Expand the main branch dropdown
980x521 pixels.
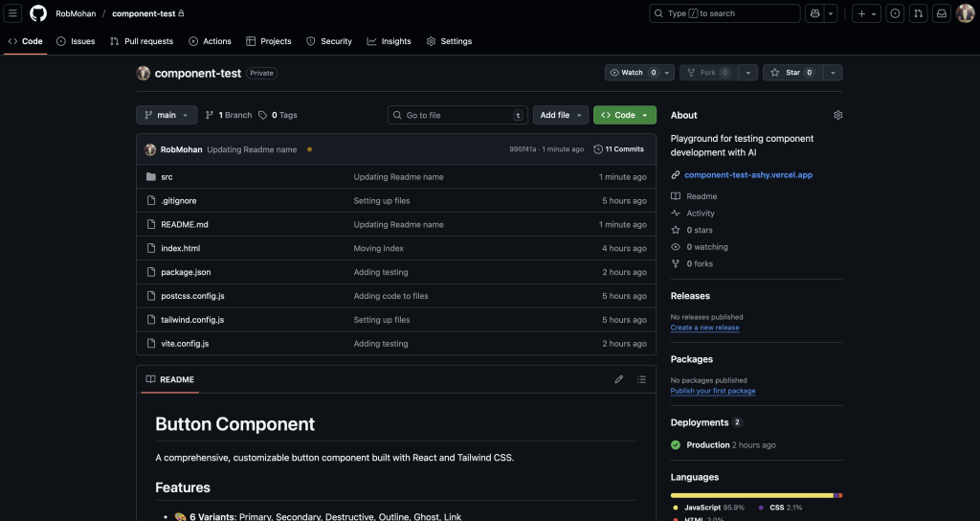167,115
